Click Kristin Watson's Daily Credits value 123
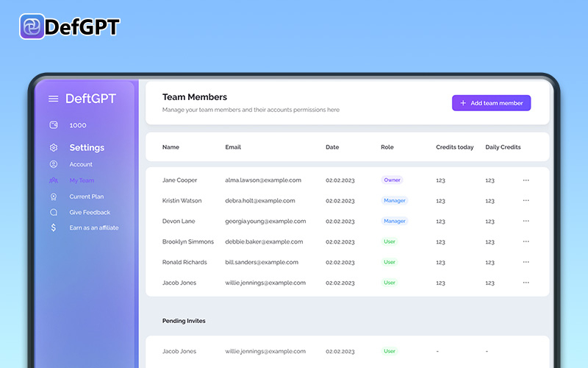Viewport: 588px width, 368px height. click(x=490, y=201)
